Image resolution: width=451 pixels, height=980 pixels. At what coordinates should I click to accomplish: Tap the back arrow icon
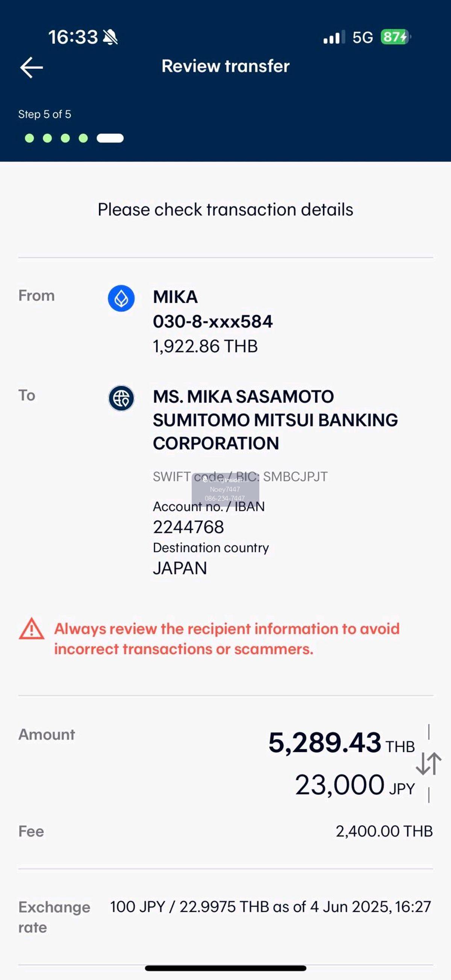[31, 67]
